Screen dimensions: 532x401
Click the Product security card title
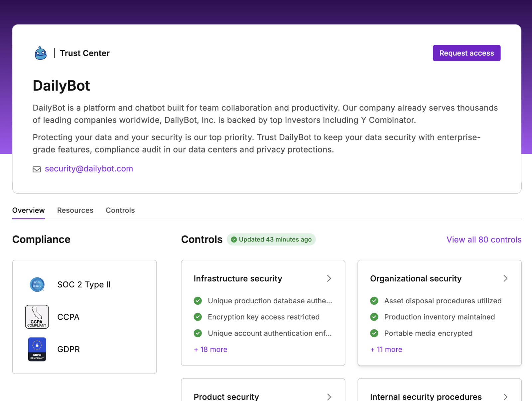(226, 397)
